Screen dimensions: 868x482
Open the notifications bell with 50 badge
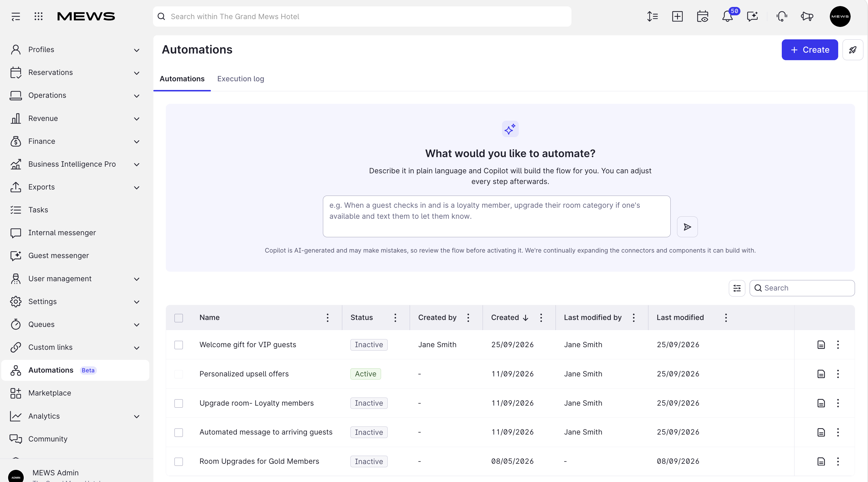pos(728,16)
